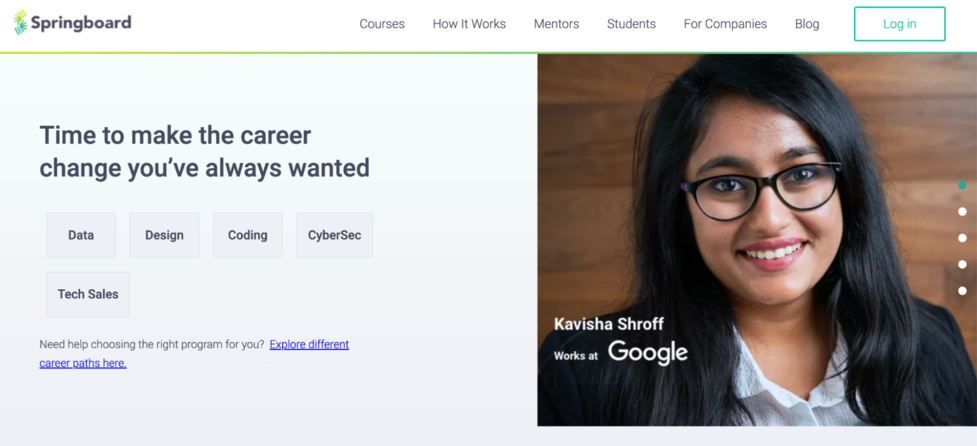The image size is (977, 446).
Task: Visit the Blog from the navigation bar
Action: click(x=807, y=24)
